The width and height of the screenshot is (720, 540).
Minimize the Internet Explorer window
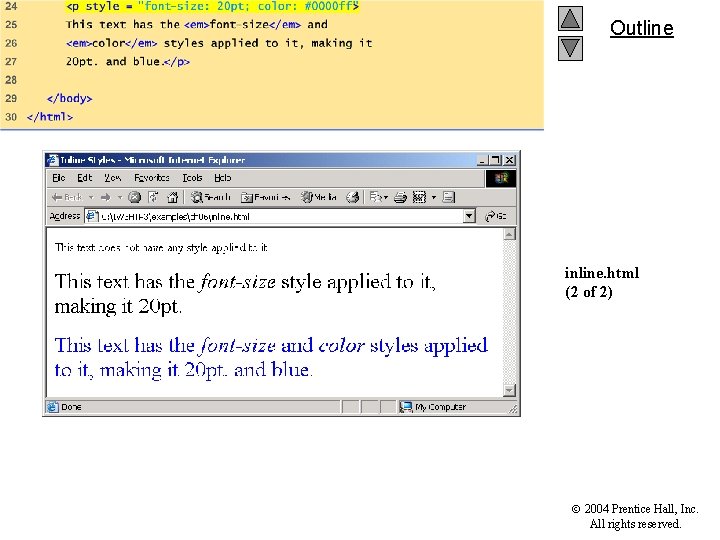(x=482, y=160)
